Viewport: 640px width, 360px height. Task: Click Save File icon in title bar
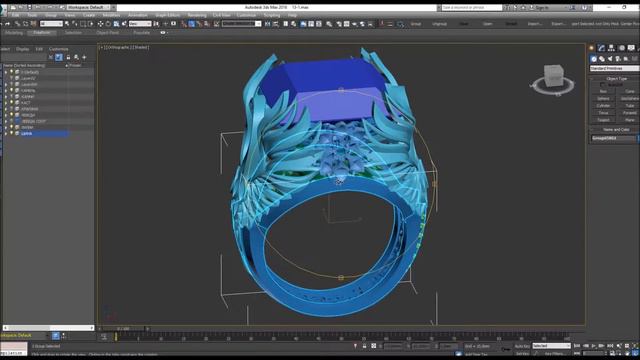click(x=30, y=7)
